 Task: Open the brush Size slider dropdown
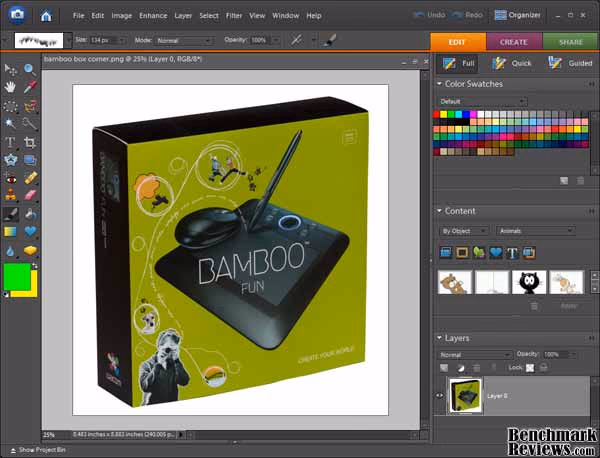tap(122, 40)
